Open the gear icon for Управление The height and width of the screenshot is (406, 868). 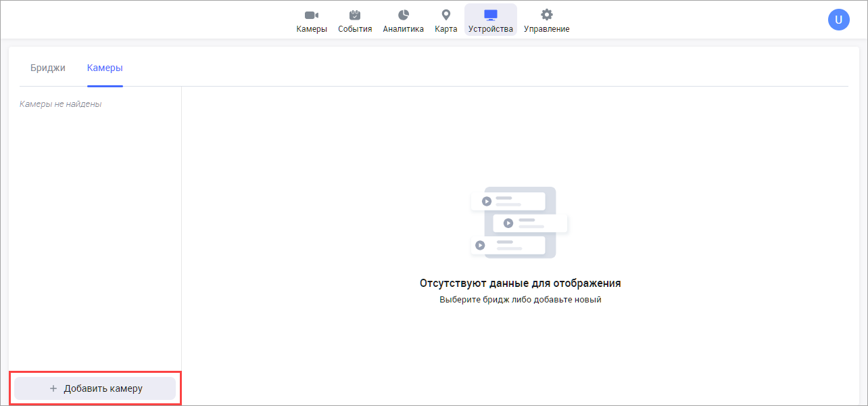click(546, 15)
